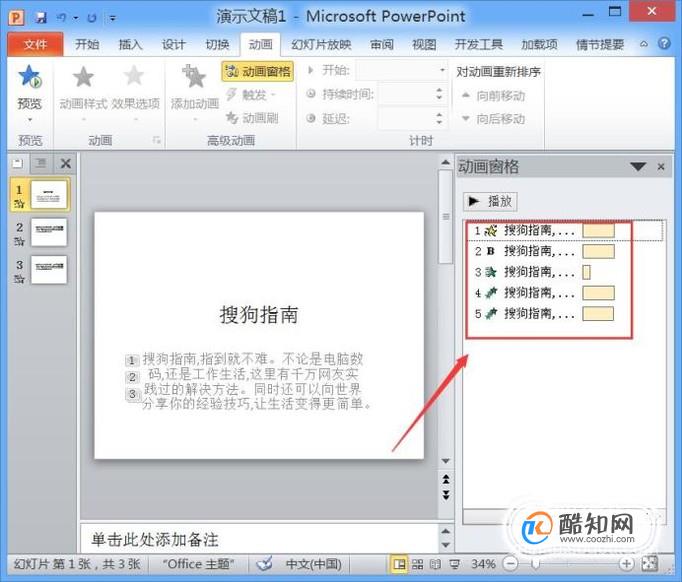Click the 延迟 delay spinner

(x=439, y=117)
